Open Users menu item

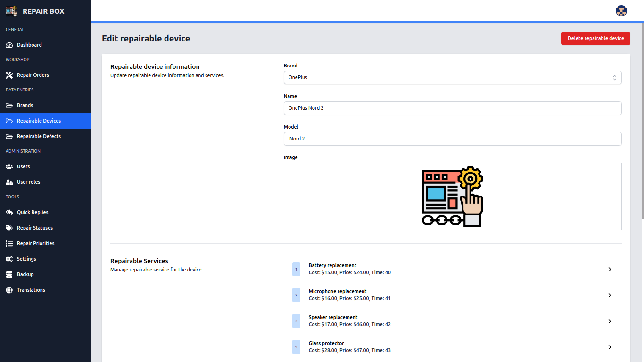[45, 167]
